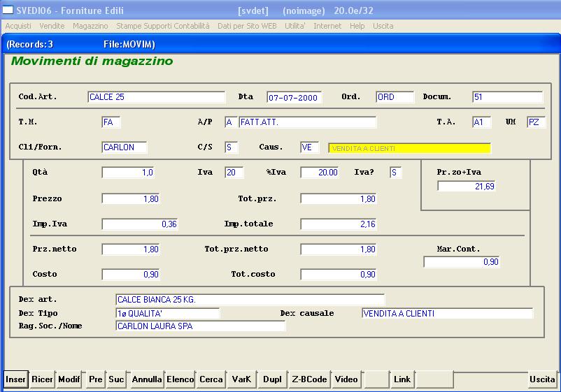
Task: Click the FATT.ATT. description field
Action: coord(307,122)
